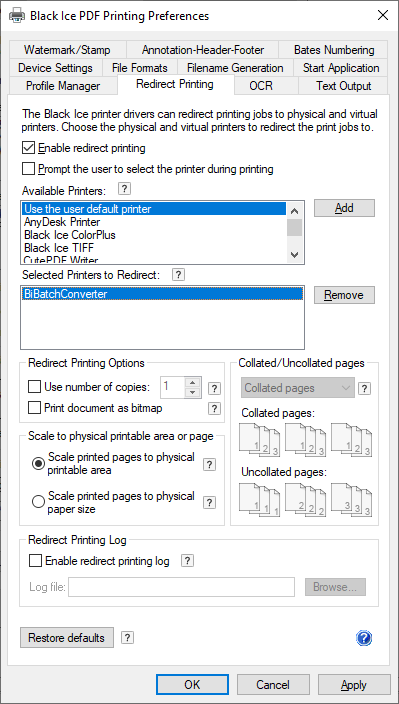This screenshot has width=399, height=704.
Task: Increase number of copies with up arrow
Action: [193, 383]
